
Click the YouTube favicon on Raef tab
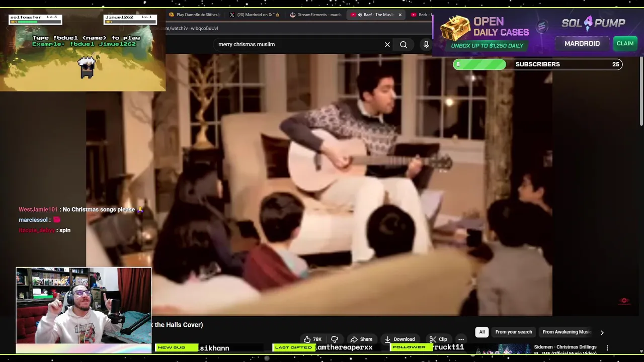click(x=353, y=15)
